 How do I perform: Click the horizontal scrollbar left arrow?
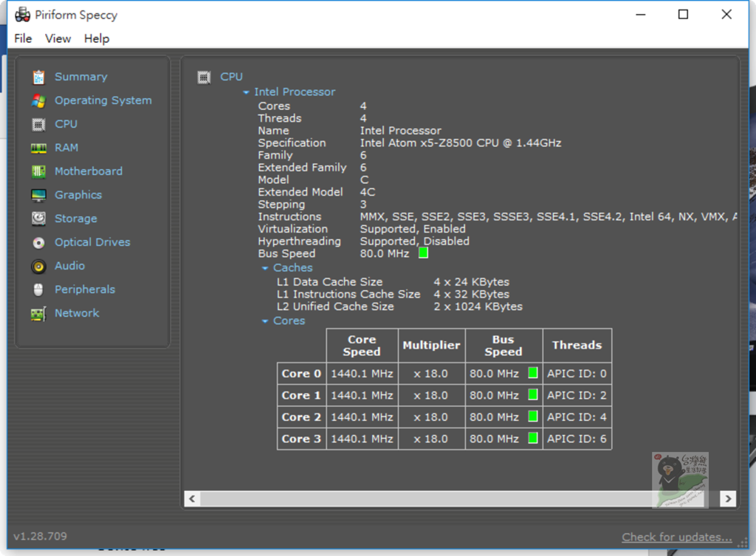point(192,498)
